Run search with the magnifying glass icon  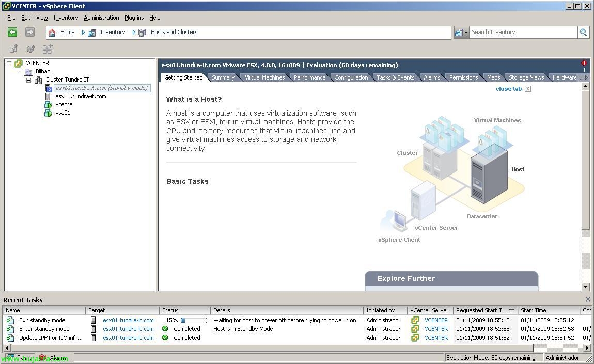point(583,32)
